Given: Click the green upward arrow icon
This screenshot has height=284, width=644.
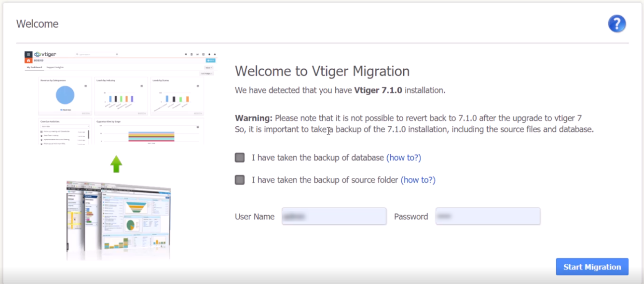Looking at the screenshot, I should click(x=116, y=164).
